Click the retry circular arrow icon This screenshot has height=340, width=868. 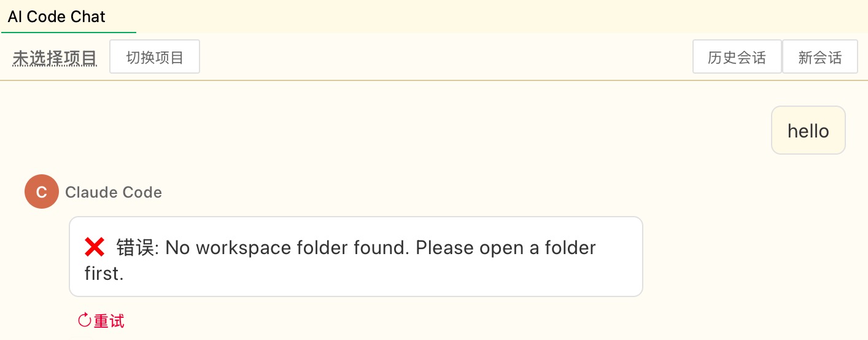coord(84,320)
